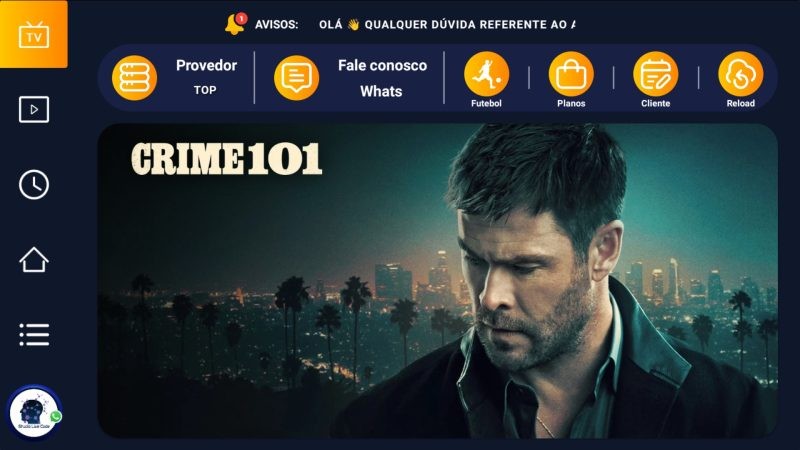Image resolution: width=800 pixels, height=450 pixels.
Task: Select the Fale conosco Whats text
Action: click(382, 78)
